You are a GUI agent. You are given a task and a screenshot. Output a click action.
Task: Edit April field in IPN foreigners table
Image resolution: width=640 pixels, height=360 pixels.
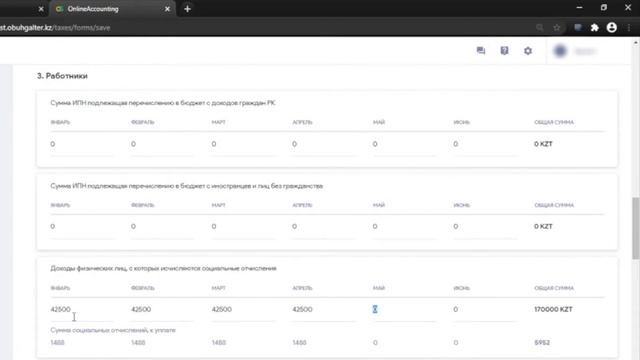pos(323,227)
